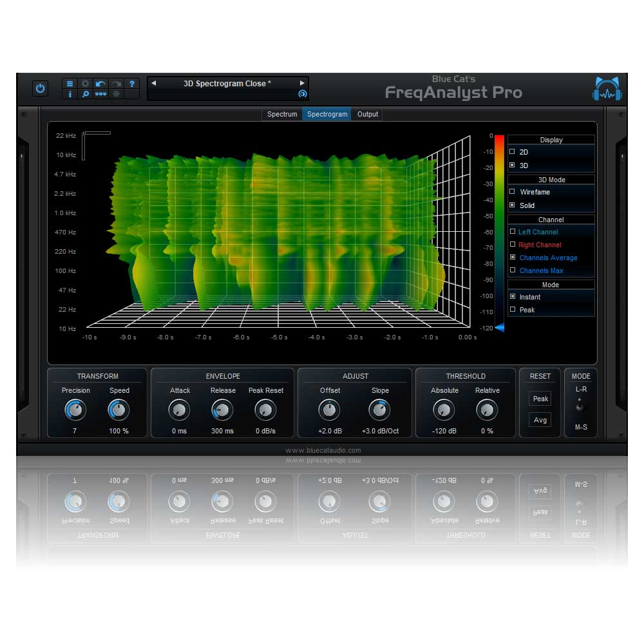Show the about info icon
Image resolution: width=644 pixels, height=644 pixels.
click(70, 94)
